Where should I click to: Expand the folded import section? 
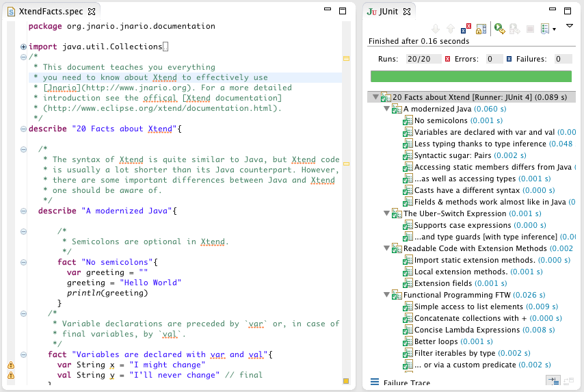(23, 47)
